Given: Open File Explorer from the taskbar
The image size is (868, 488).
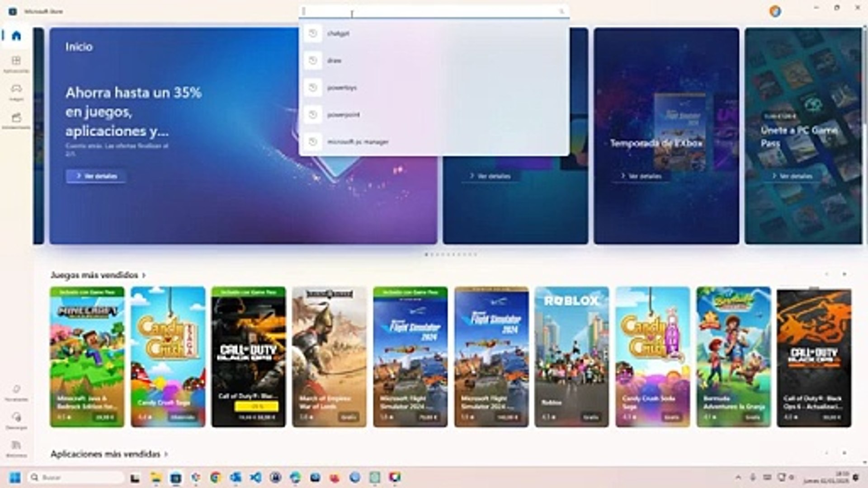Looking at the screenshot, I should tap(156, 478).
